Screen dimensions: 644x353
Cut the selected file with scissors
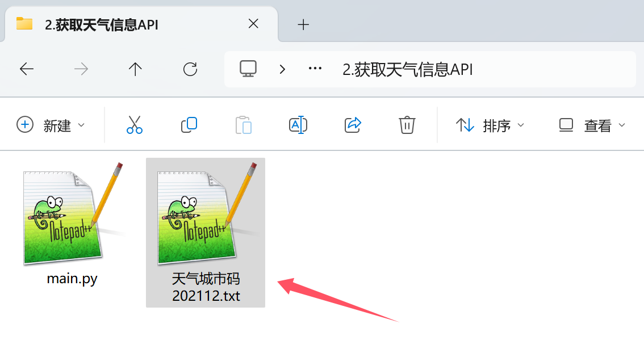[x=134, y=125]
